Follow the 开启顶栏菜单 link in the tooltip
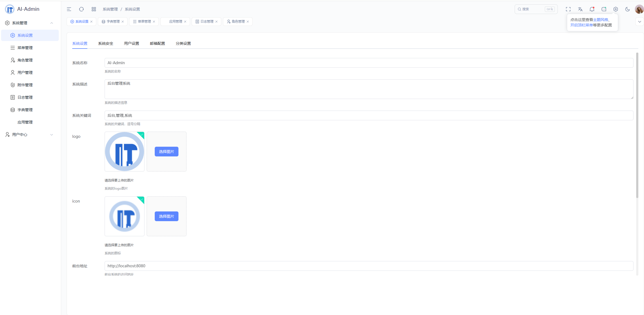644x315 pixels. click(581, 25)
